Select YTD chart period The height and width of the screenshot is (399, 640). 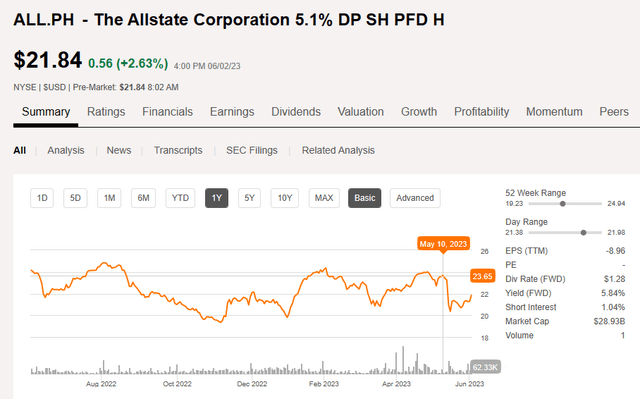pos(180,198)
